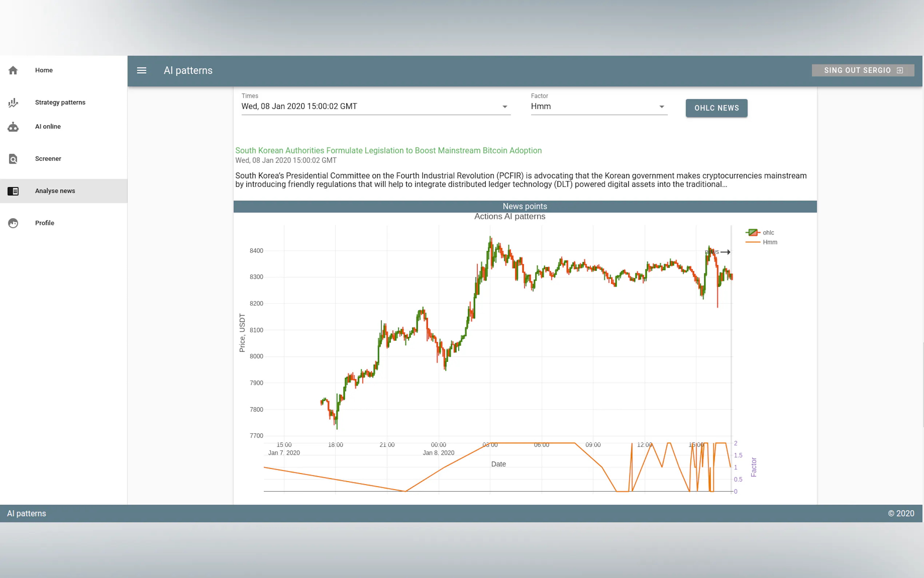Click the SING OUT SERGIO button
This screenshot has height=578, width=924.
(x=857, y=70)
